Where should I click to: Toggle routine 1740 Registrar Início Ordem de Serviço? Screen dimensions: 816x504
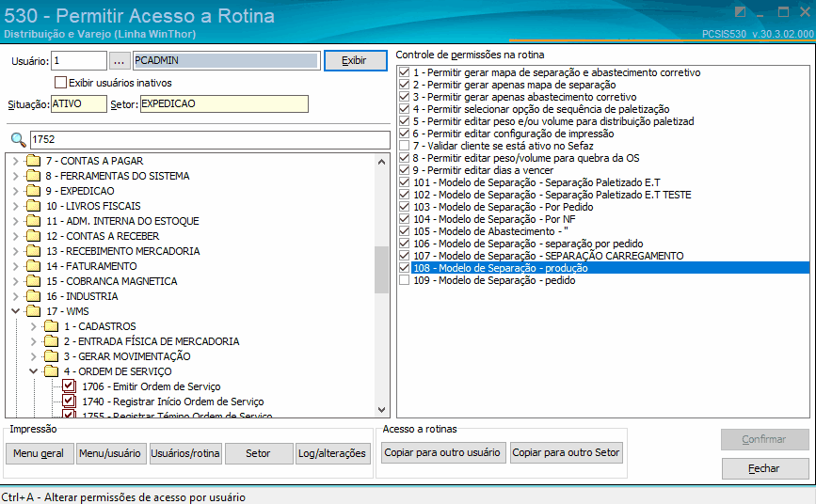pyautogui.click(x=69, y=401)
